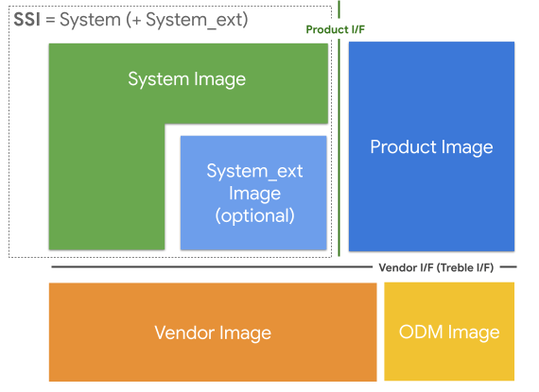Click the SSI = System (+ System_ext) heading

point(130,20)
